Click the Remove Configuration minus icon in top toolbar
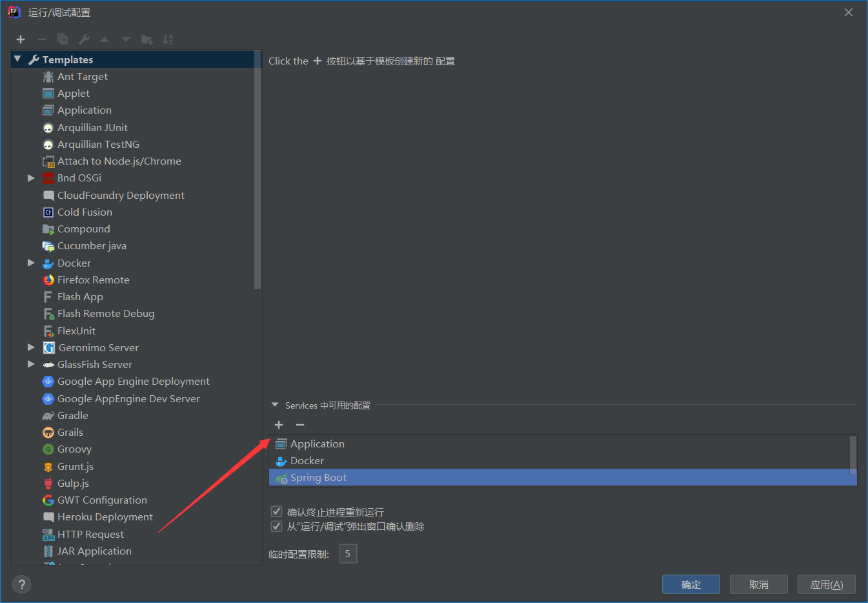The height and width of the screenshot is (603, 868). pos(41,39)
